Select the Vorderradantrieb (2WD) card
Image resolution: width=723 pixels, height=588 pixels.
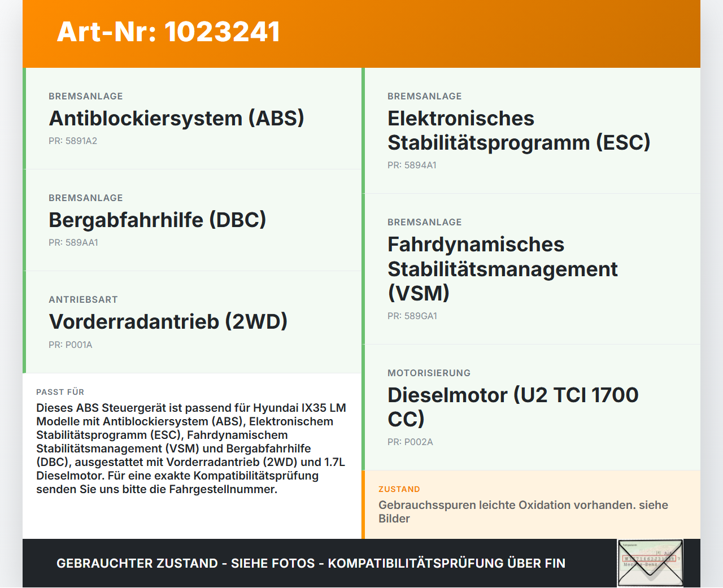click(168, 322)
